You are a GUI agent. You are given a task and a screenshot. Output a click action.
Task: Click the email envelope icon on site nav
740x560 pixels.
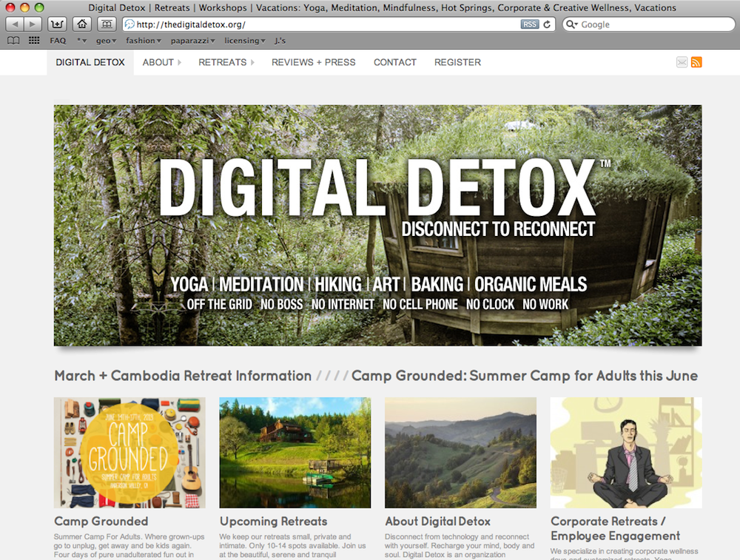682,62
